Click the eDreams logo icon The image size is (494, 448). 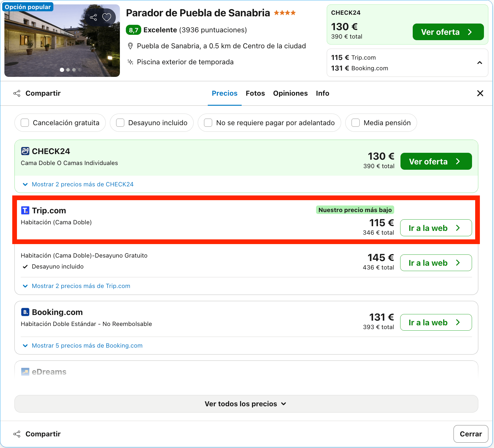click(x=25, y=372)
